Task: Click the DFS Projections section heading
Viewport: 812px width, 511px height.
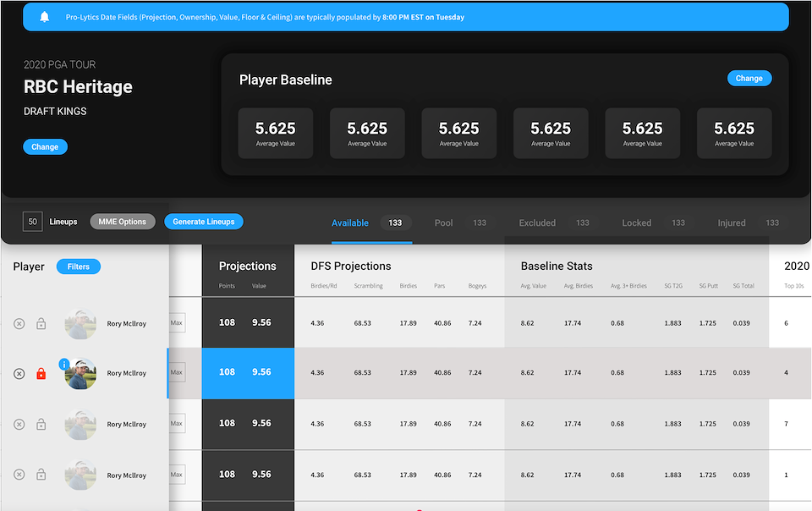Action: pos(350,266)
